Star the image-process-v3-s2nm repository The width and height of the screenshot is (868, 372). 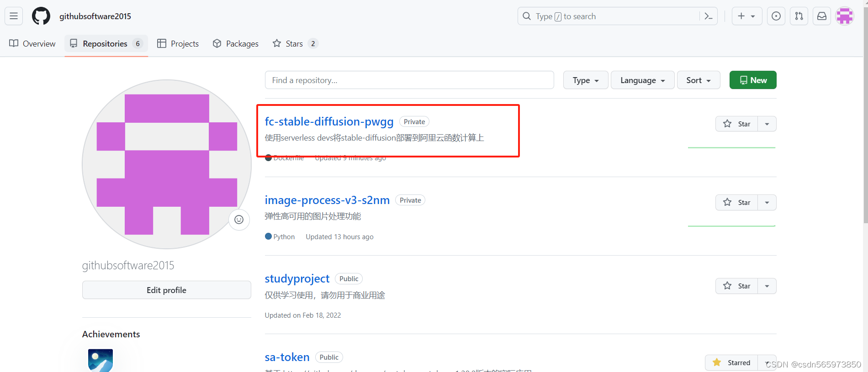(736, 202)
